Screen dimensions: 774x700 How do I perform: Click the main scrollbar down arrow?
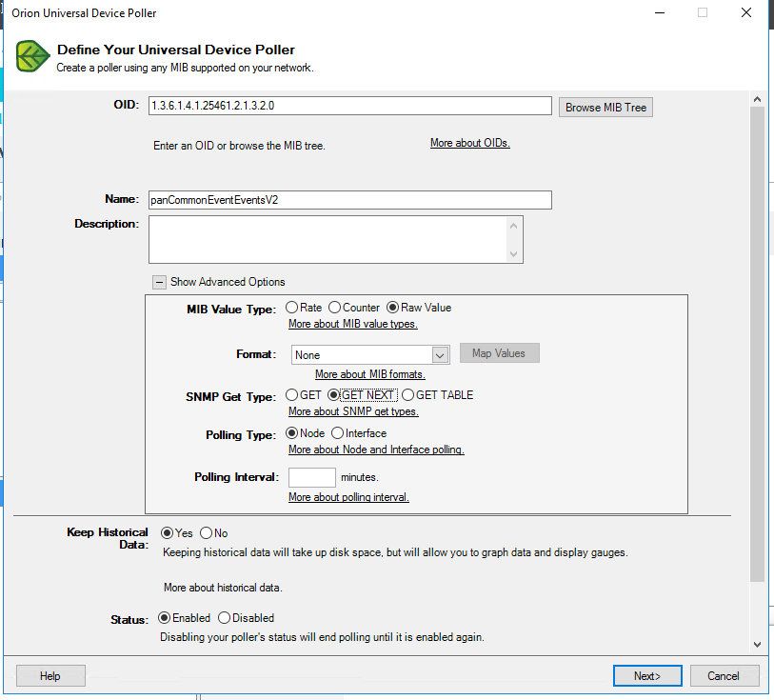[757, 644]
